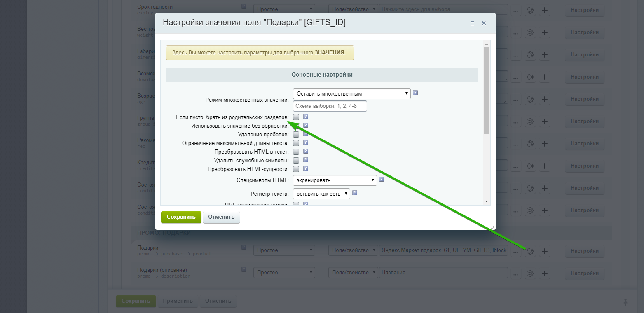The width and height of the screenshot is (644, 313).
Task: Click Отменить button in dialog
Action: pyautogui.click(x=221, y=217)
